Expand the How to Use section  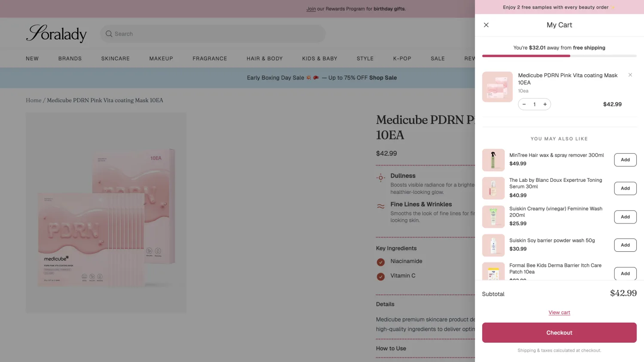[x=391, y=348]
